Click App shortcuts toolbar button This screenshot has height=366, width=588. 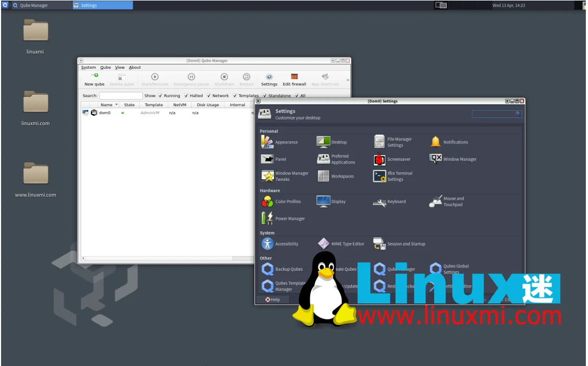(325, 80)
